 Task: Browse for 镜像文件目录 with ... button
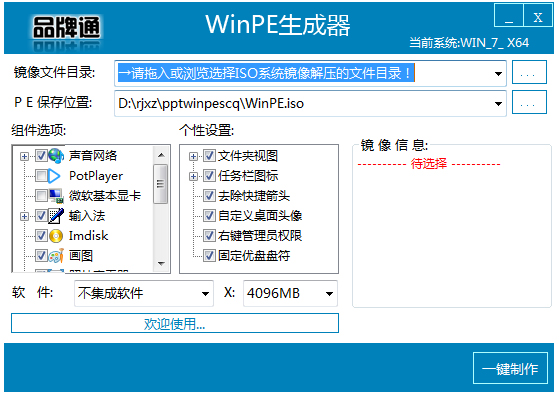pos(529,72)
